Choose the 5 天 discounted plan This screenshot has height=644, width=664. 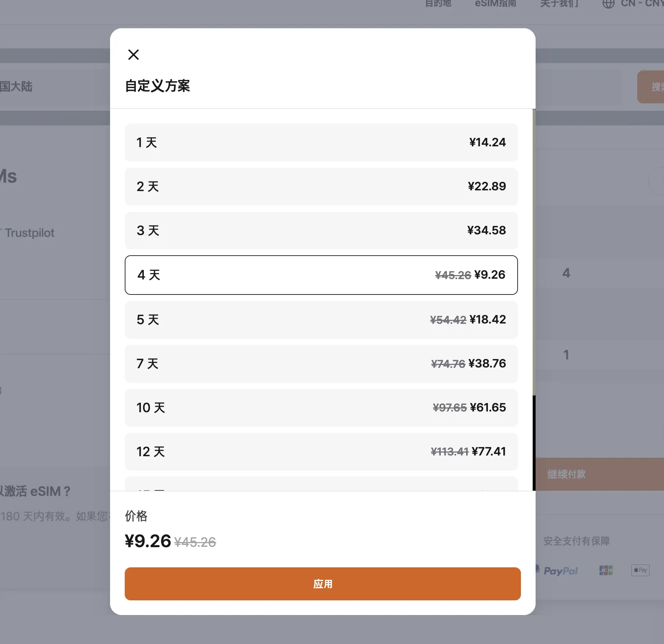pyautogui.click(x=321, y=319)
